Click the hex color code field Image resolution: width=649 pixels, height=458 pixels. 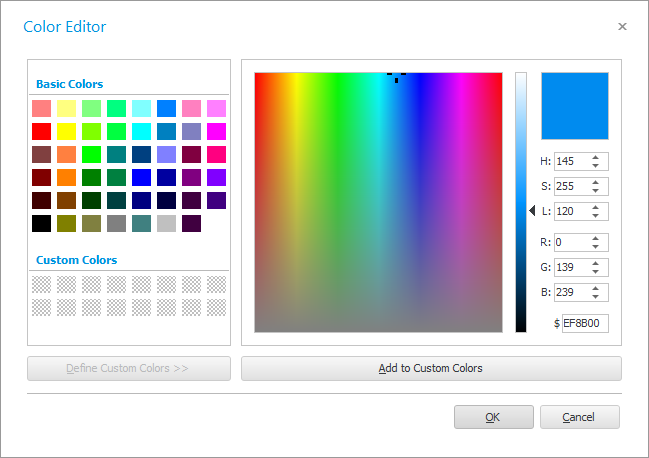[585, 324]
